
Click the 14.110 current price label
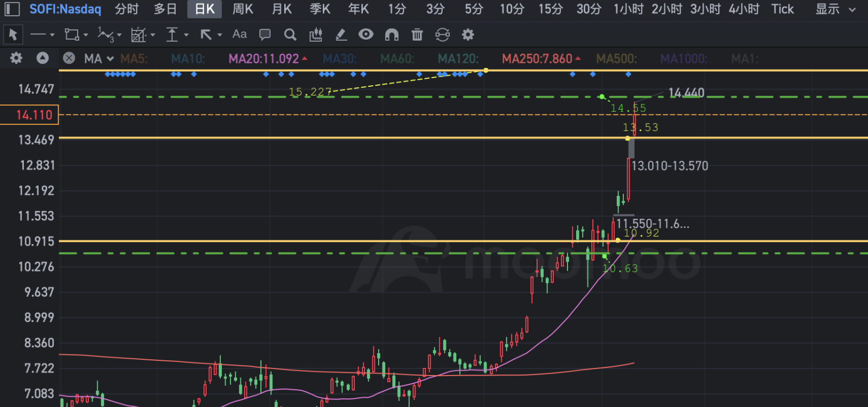click(x=30, y=115)
